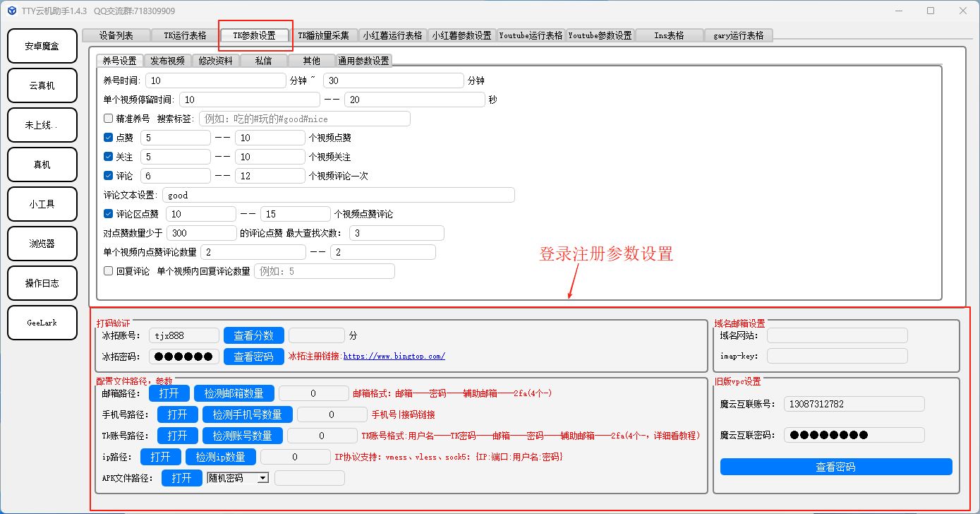The height and width of the screenshot is (514, 980).
Task: Open the 发布视频 sub-tab
Action: [x=167, y=61]
